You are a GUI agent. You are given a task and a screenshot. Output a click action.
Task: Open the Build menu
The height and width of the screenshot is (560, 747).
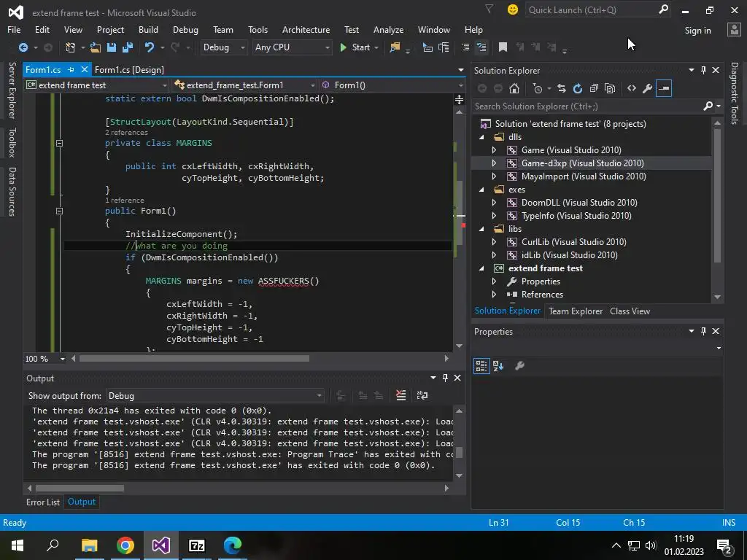pos(148,29)
